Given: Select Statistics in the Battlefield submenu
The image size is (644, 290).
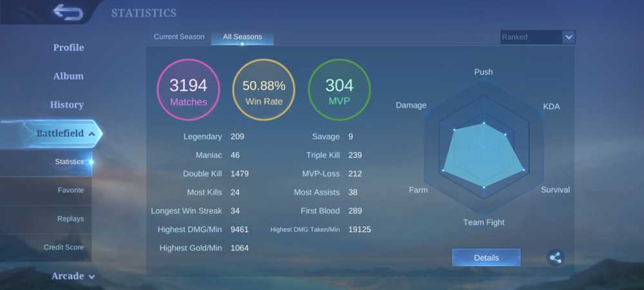Looking at the screenshot, I should tap(70, 162).
